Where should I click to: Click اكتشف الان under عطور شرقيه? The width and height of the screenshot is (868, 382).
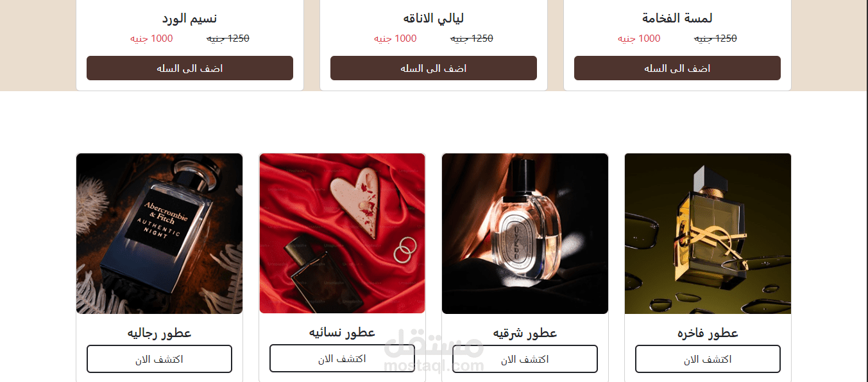pos(525,359)
